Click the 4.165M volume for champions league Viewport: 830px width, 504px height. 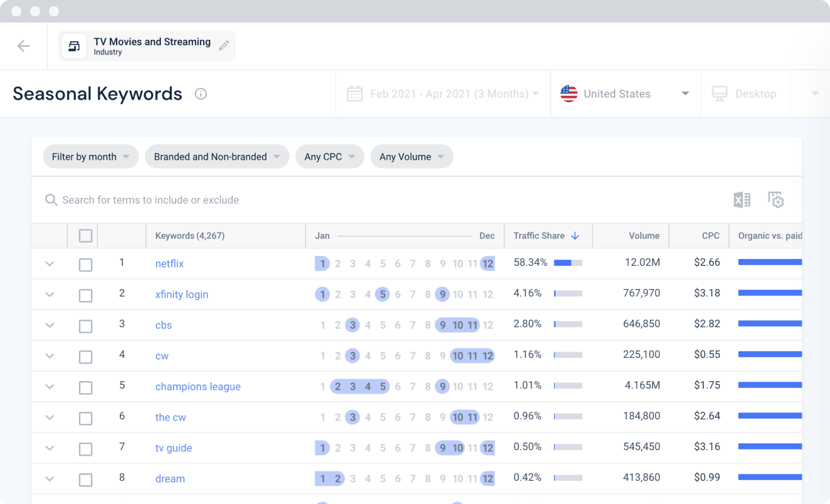click(643, 385)
